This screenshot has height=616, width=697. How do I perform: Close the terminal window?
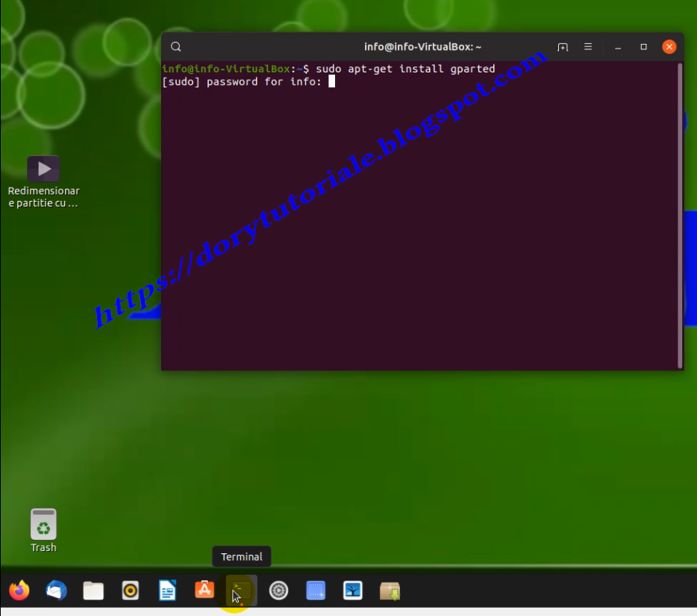pyautogui.click(x=669, y=47)
